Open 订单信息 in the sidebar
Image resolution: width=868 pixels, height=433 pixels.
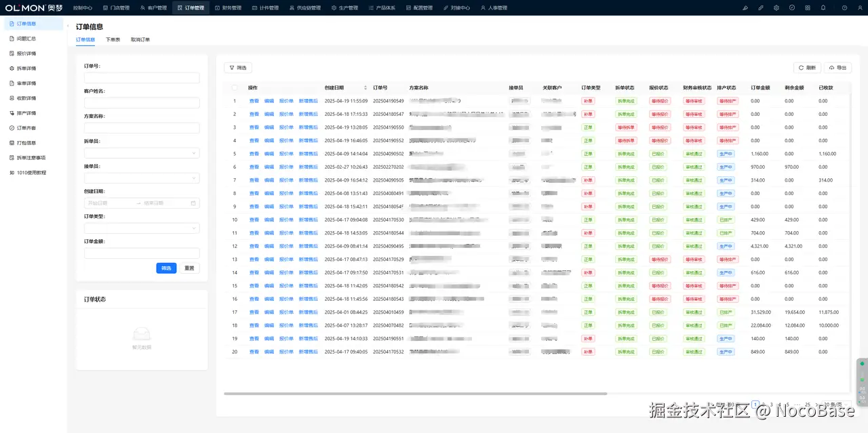pyautogui.click(x=33, y=24)
